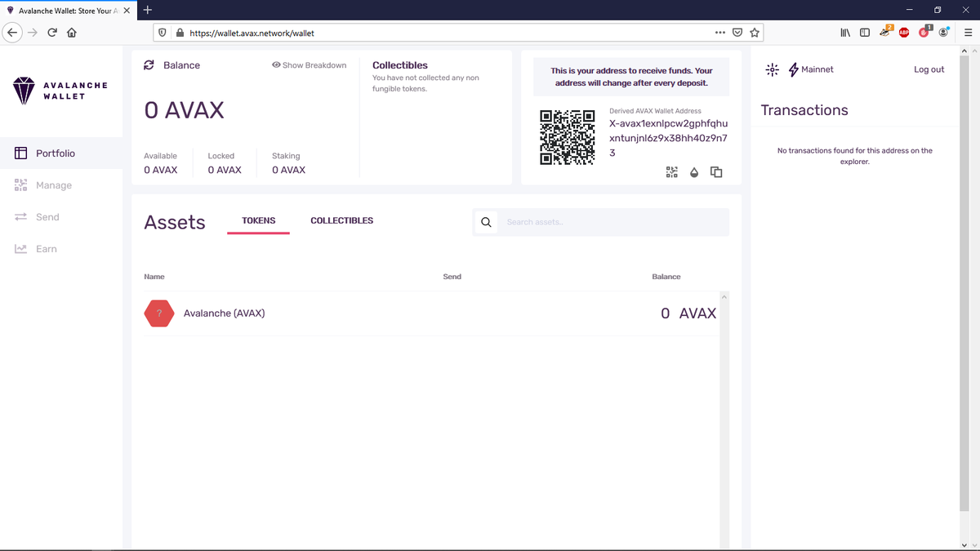Screen dimensions: 980x551
Task: Click the browser Back button
Action: point(12,33)
